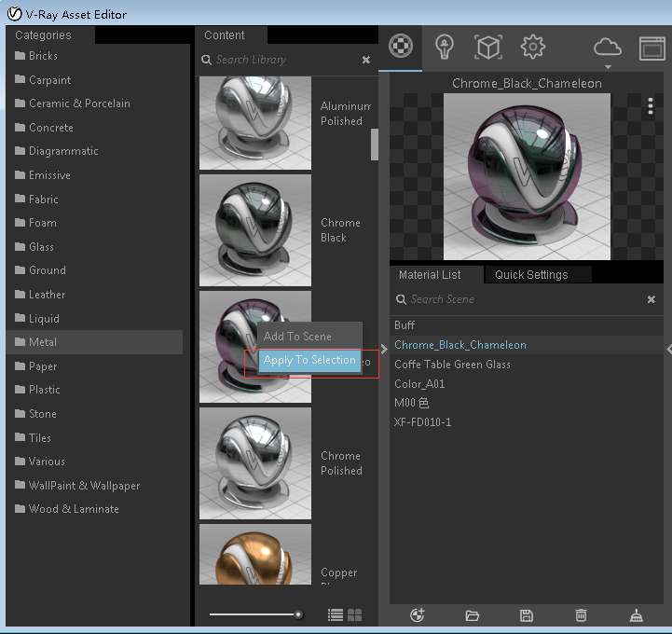Choose Apply To Selection in context menu

pyautogui.click(x=309, y=361)
